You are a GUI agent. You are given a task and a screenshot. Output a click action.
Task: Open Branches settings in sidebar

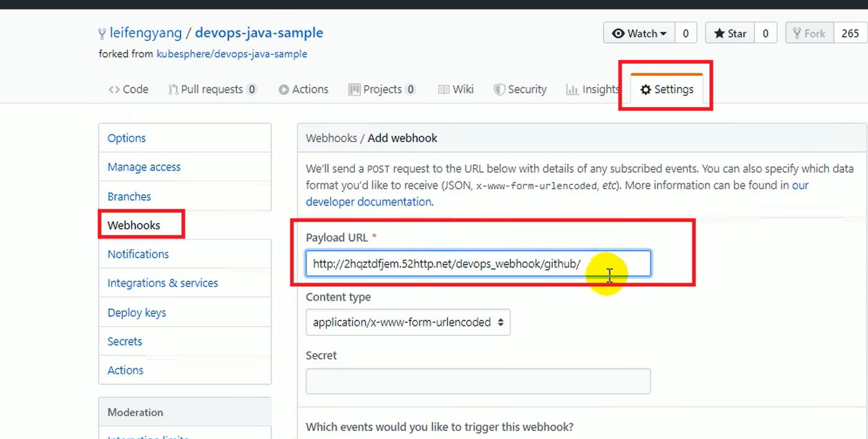tap(185, 196)
